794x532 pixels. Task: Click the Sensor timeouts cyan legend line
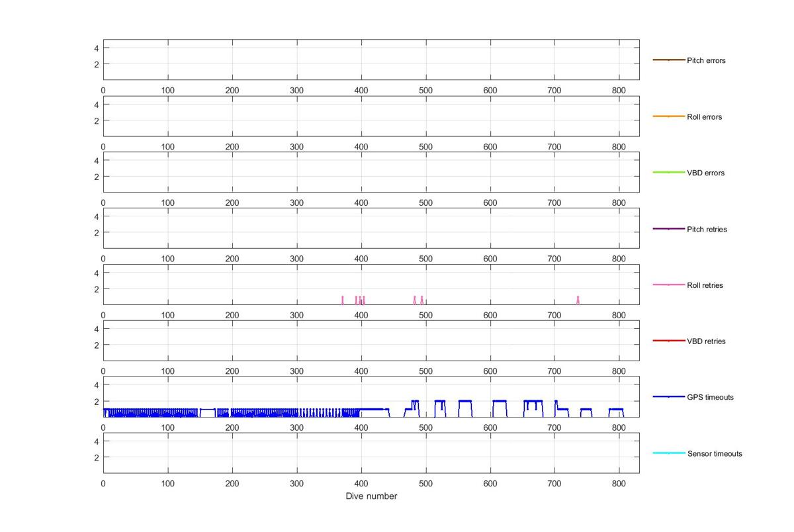[668, 453]
